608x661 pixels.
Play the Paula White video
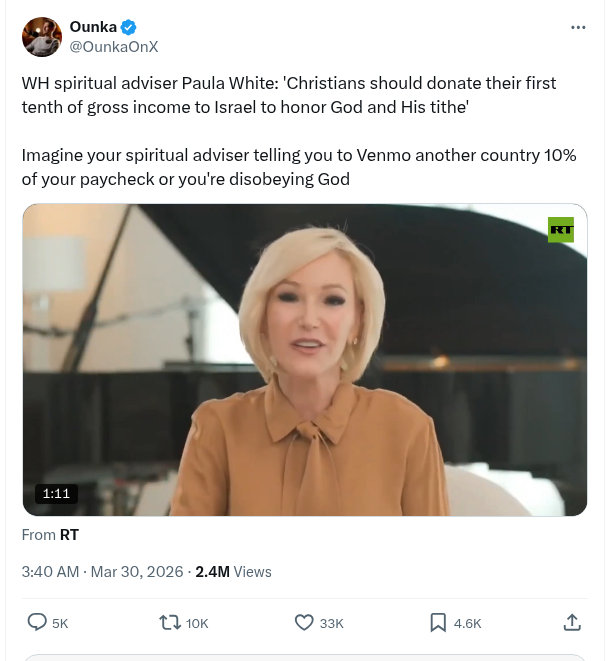point(304,360)
